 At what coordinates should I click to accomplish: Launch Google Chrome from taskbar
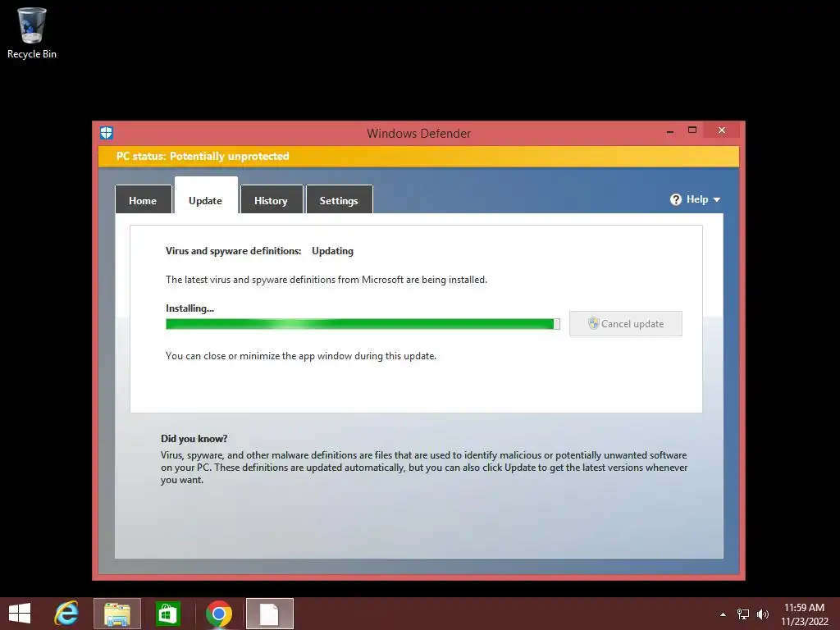[218, 614]
